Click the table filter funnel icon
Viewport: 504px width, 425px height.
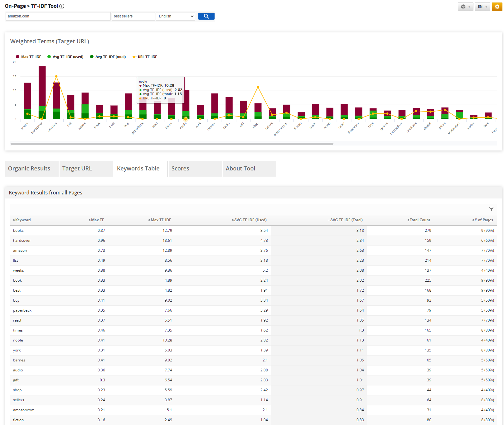pos(491,209)
